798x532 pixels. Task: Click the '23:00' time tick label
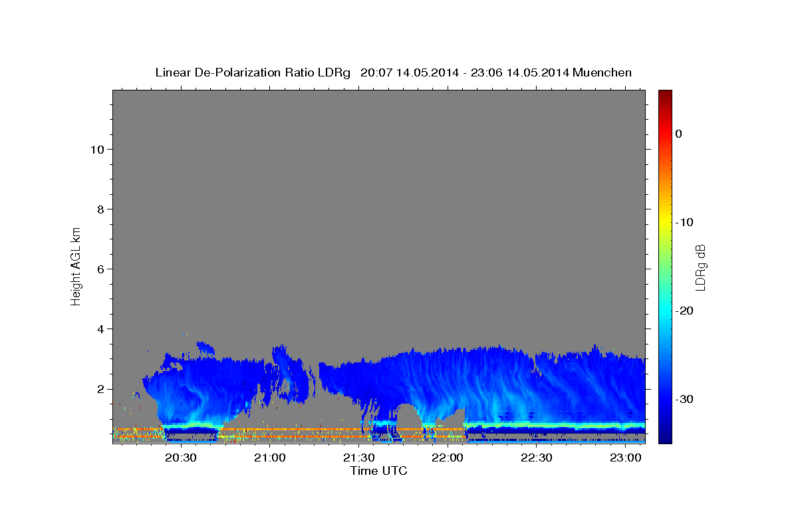click(626, 458)
